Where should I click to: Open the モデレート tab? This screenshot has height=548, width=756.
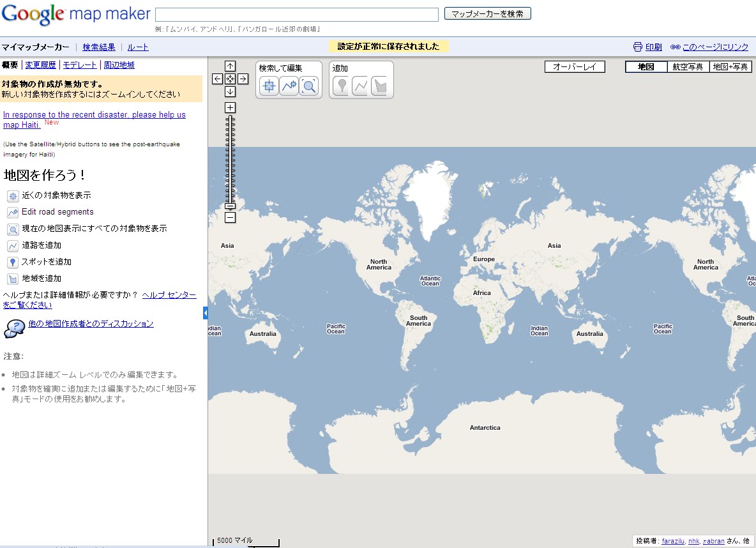tap(80, 65)
